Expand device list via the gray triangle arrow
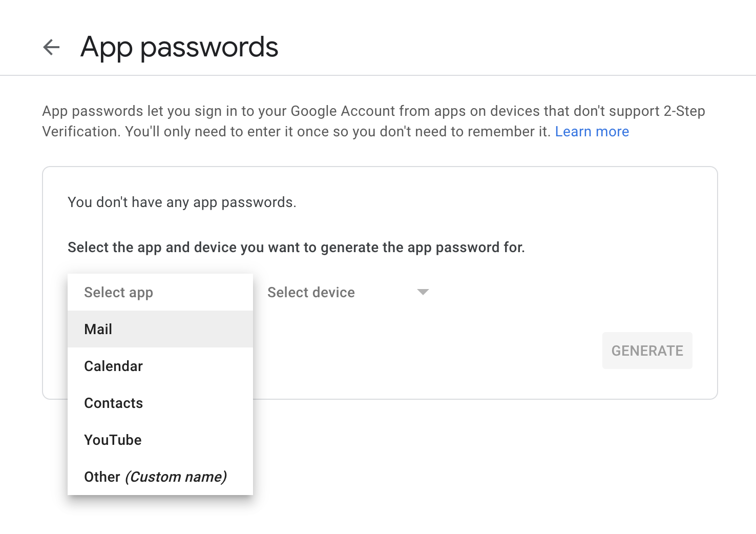The height and width of the screenshot is (534, 756). coord(423,292)
